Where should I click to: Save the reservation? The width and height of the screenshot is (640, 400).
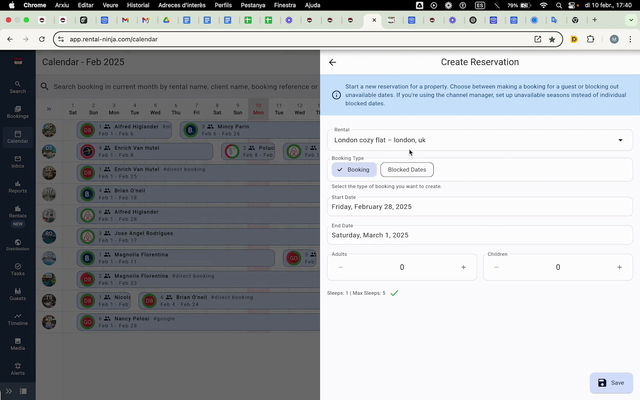click(x=611, y=383)
